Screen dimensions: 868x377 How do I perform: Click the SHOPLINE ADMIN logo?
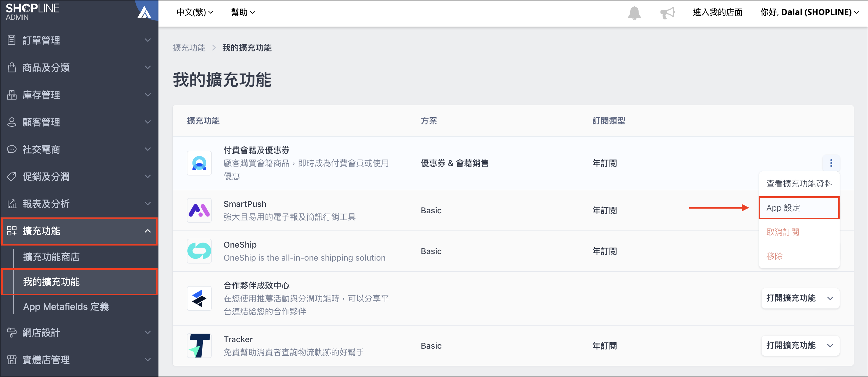(32, 12)
